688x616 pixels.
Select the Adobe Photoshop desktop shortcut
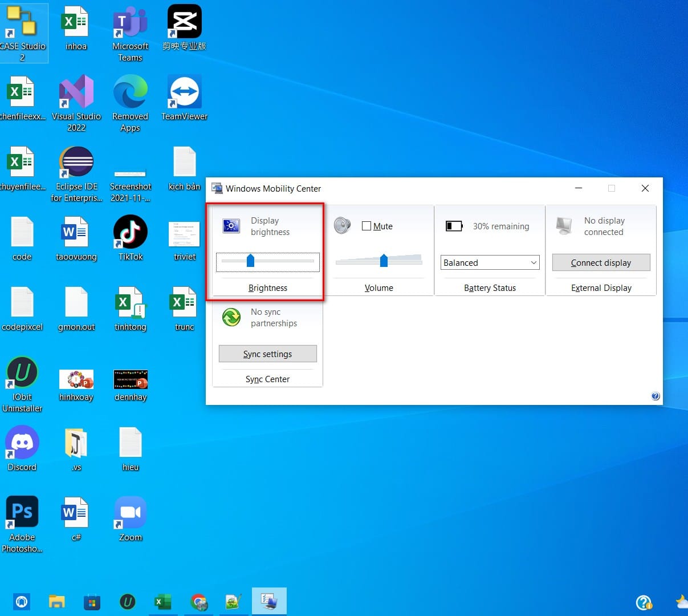click(x=22, y=525)
